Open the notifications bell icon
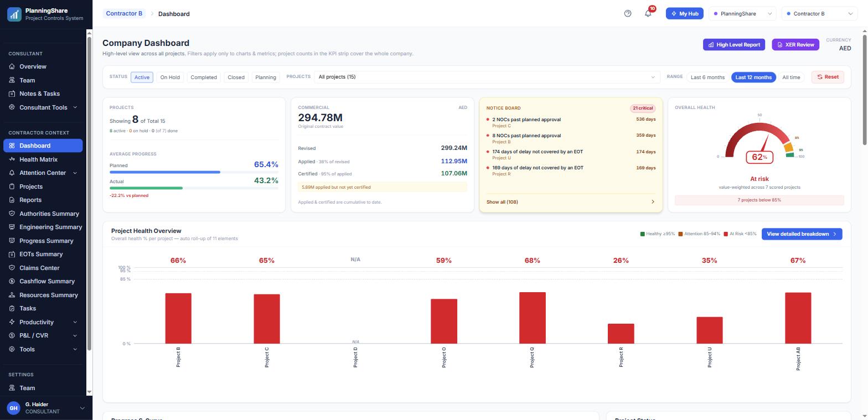Viewport: 868px width, 420px height. click(648, 14)
